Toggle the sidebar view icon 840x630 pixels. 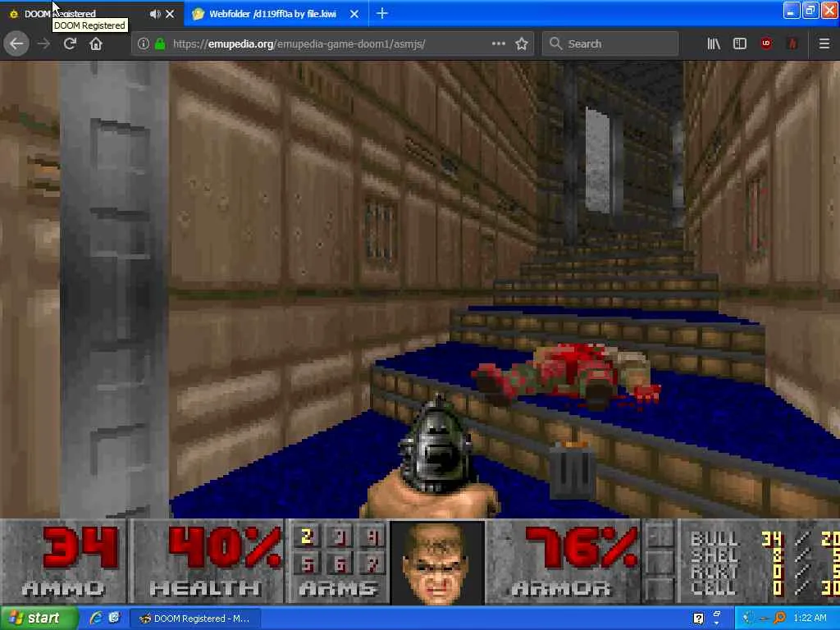(x=740, y=44)
